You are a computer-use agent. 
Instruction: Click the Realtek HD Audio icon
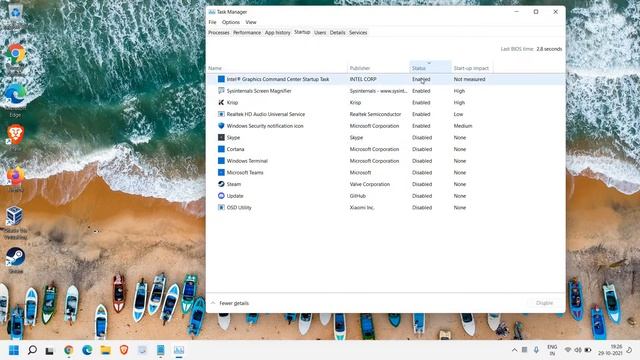(221, 114)
